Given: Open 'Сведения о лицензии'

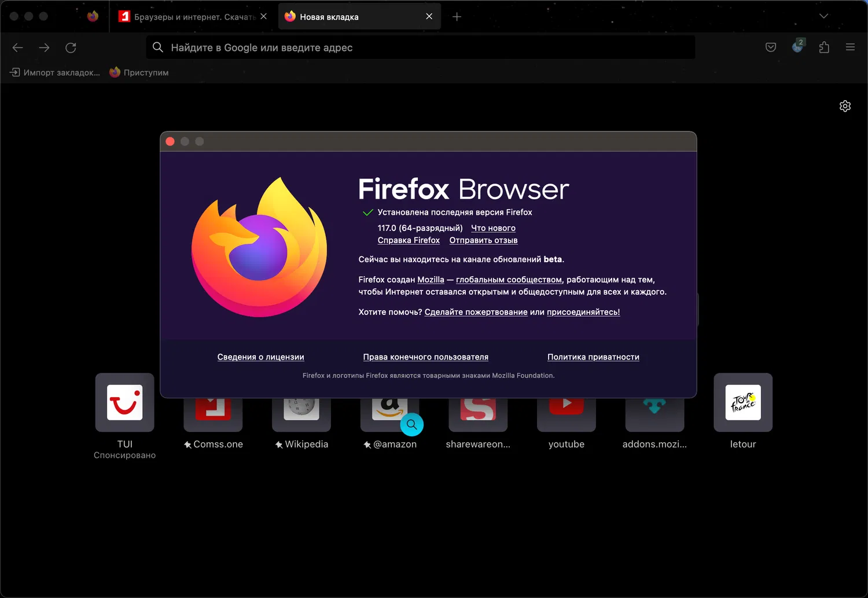Looking at the screenshot, I should [260, 357].
